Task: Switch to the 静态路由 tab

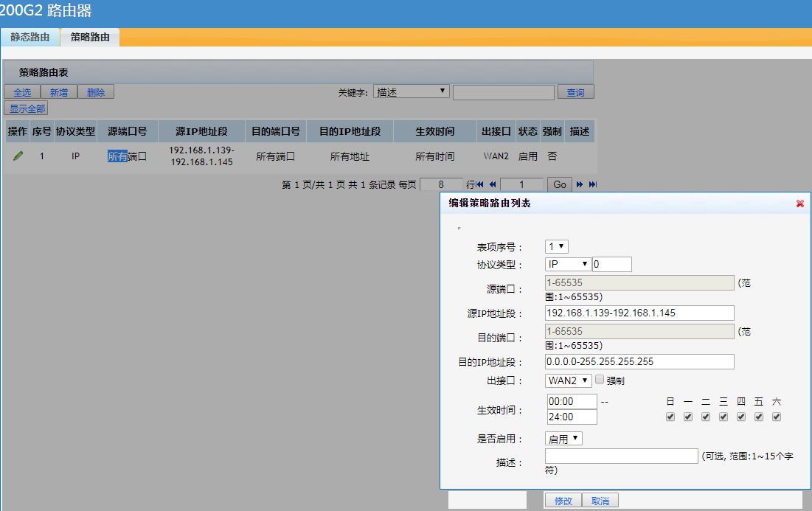Action: click(x=30, y=36)
